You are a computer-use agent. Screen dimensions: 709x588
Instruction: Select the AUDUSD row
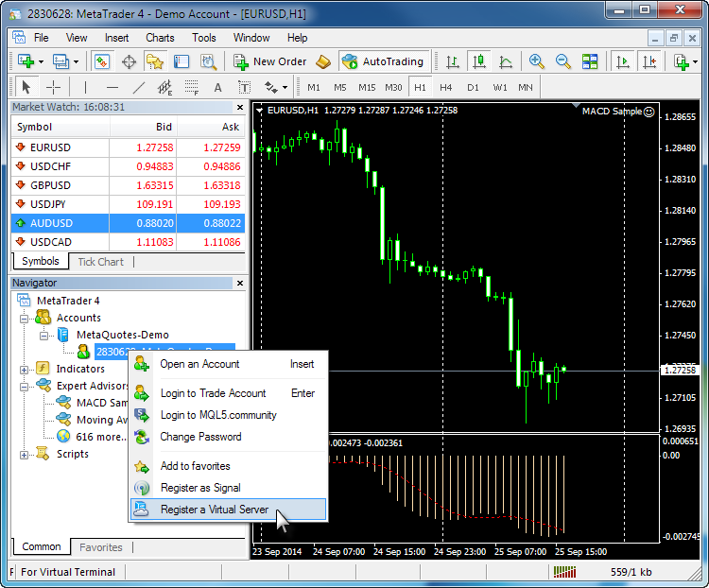click(x=128, y=223)
